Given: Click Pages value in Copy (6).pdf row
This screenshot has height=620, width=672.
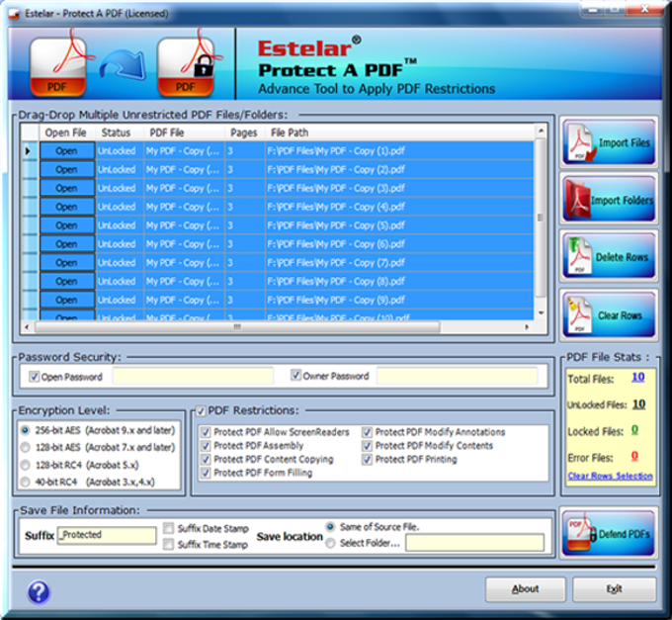Looking at the screenshot, I should (245, 244).
